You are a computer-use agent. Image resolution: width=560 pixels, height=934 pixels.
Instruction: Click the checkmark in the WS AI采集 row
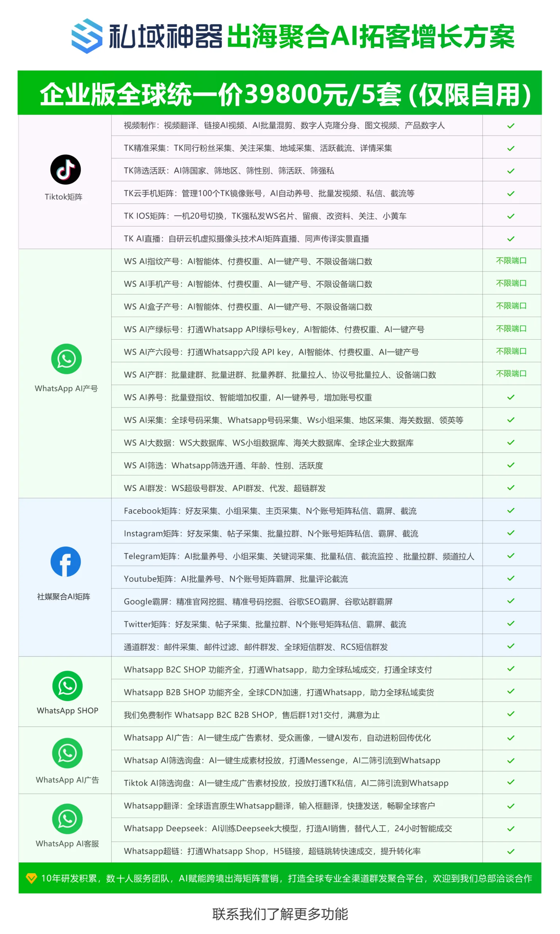[x=511, y=420]
